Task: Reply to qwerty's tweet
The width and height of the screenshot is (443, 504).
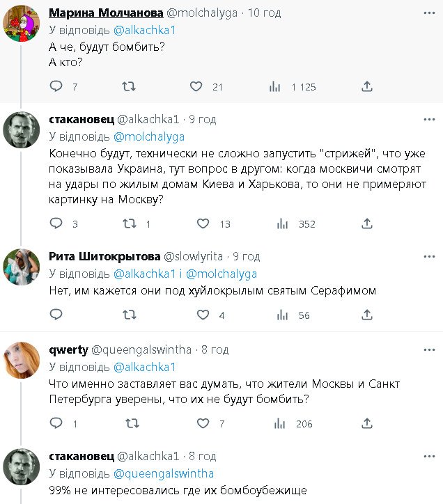Action: pyautogui.click(x=57, y=423)
